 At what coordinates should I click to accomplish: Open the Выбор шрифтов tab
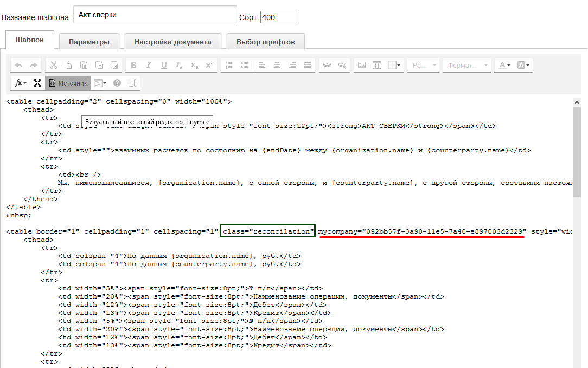[x=266, y=42]
